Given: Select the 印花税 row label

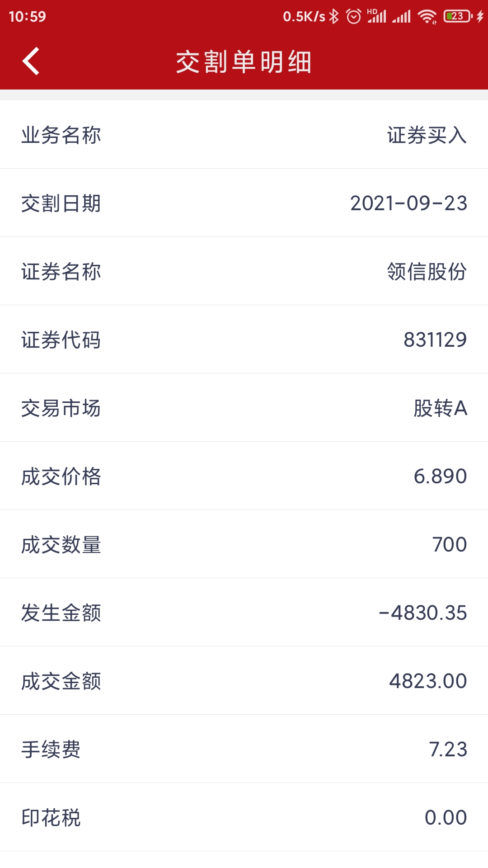Looking at the screenshot, I should click(x=51, y=818).
